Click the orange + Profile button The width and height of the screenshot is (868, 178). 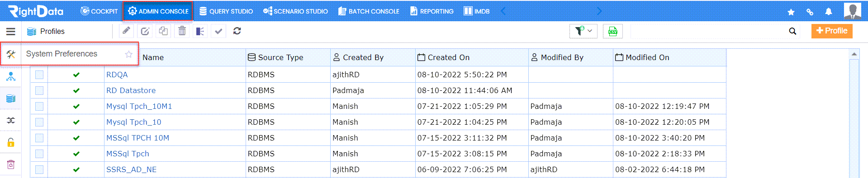coord(832,31)
